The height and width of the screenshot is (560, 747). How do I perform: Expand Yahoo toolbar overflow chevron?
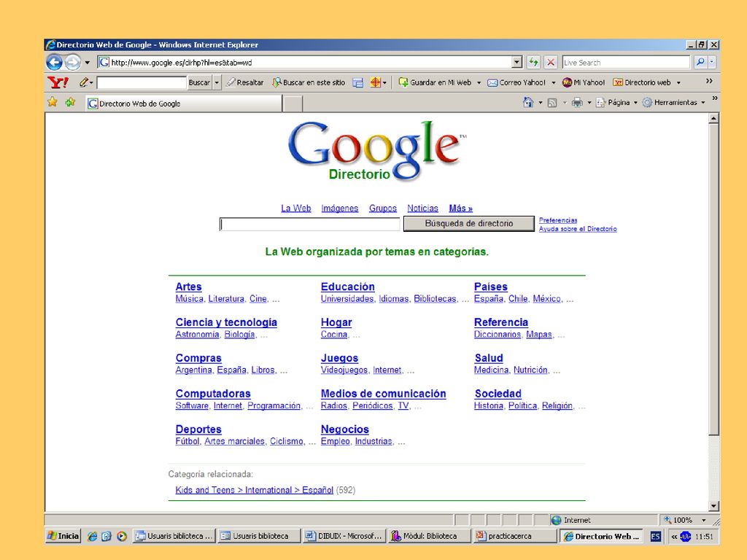[x=709, y=81]
